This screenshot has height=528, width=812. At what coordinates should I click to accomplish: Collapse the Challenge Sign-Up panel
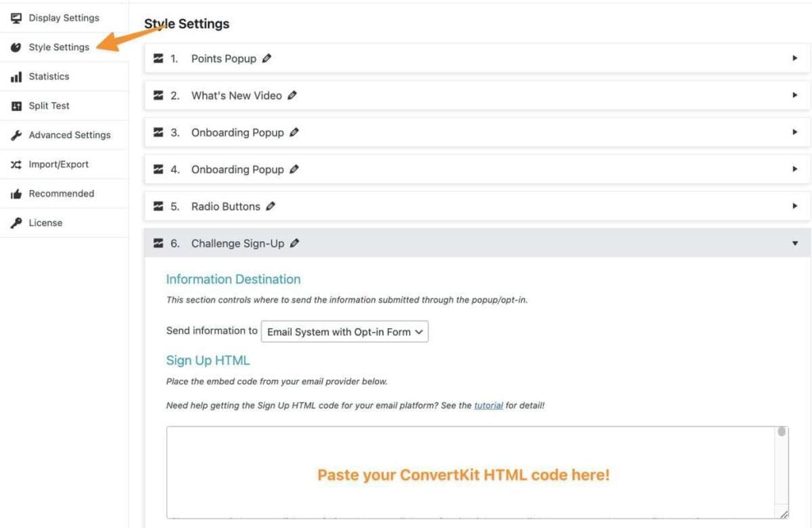[795, 243]
